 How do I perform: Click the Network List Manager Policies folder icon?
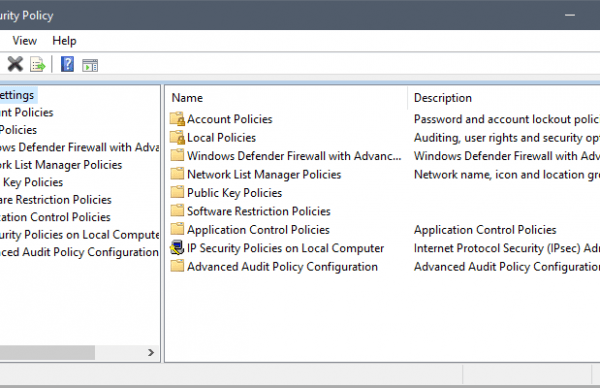[x=177, y=174]
